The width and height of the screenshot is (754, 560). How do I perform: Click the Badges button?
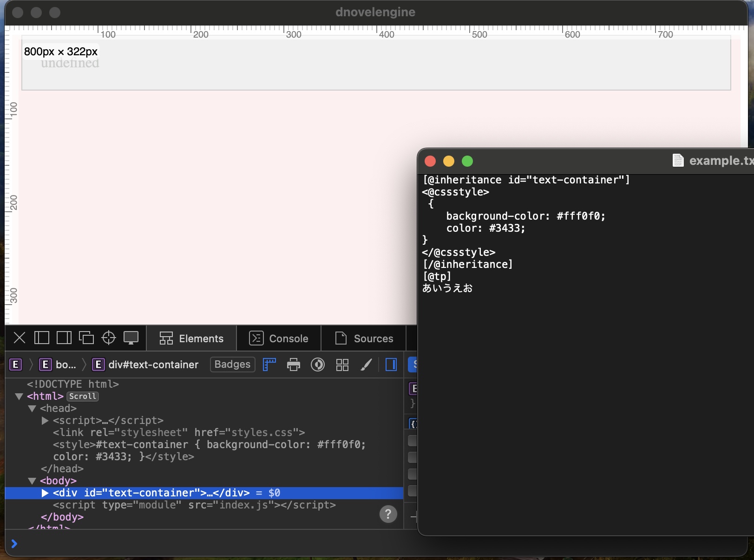(232, 365)
